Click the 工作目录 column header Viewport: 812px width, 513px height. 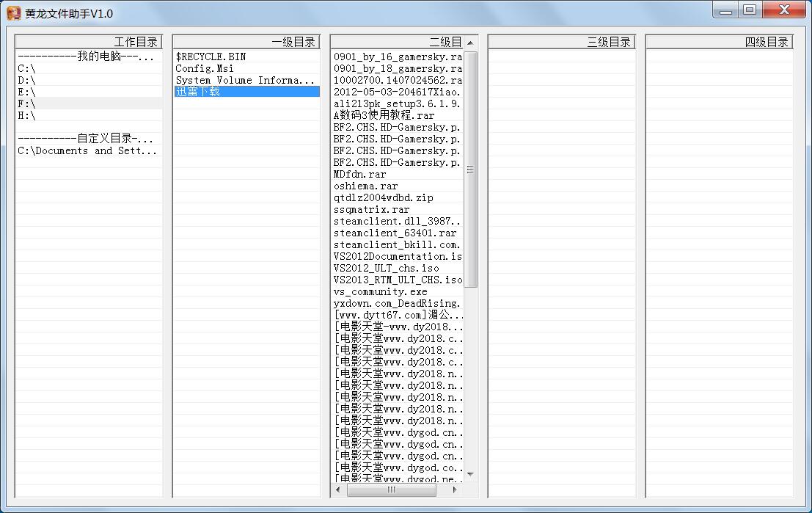click(x=89, y=42)
